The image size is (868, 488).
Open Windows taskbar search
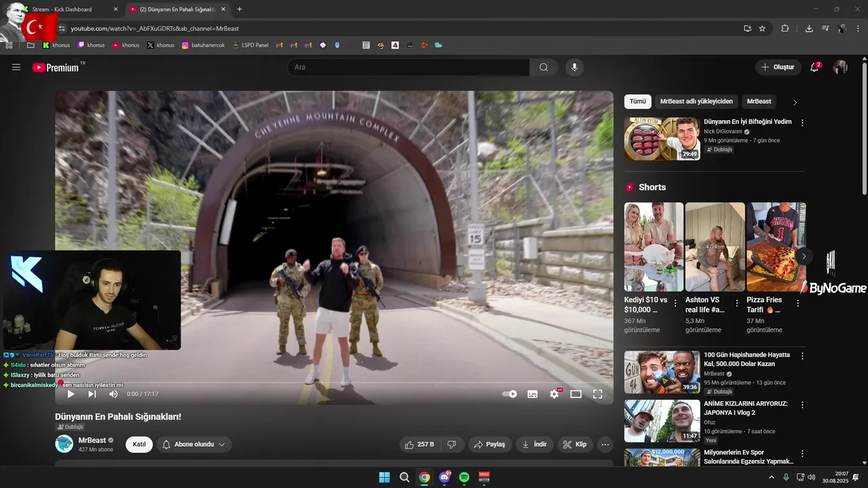[x=404, y=477]
